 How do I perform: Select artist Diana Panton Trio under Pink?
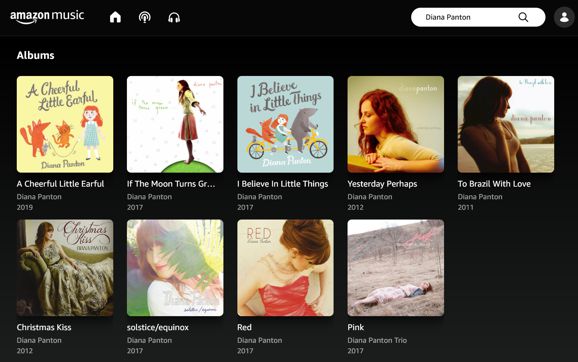377,340
